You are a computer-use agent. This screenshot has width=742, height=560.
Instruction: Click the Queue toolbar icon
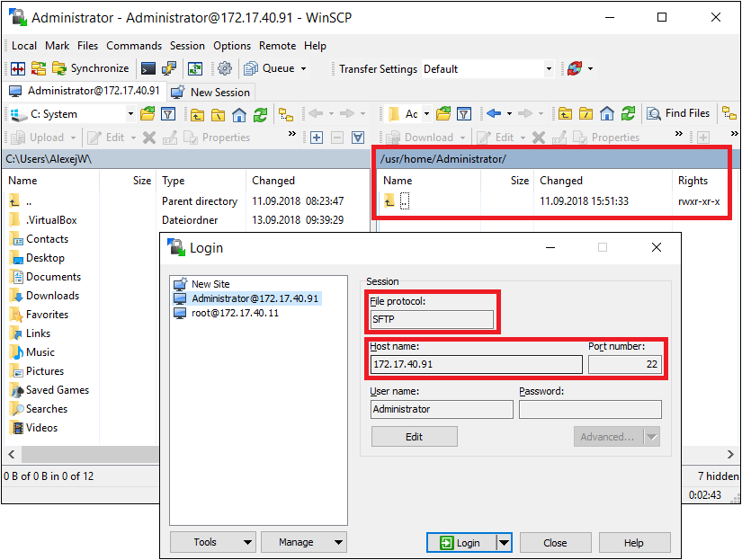click(x=250, y=68)
